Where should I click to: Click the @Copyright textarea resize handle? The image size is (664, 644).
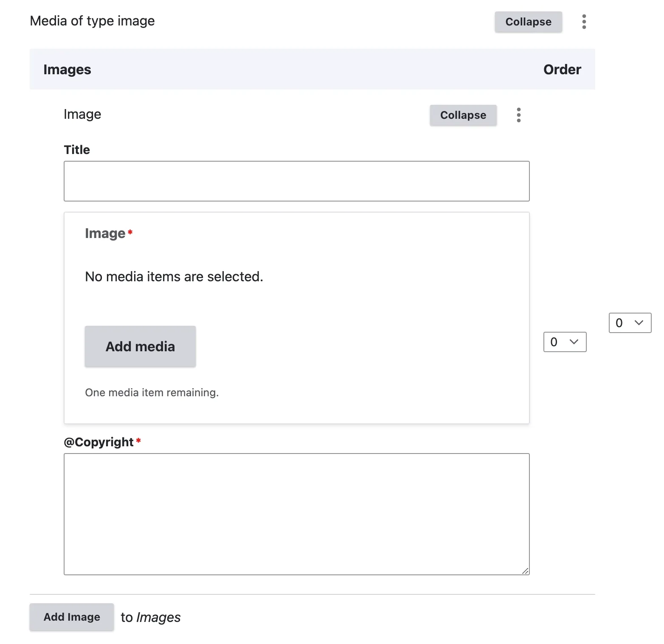[x=525, y=571]
